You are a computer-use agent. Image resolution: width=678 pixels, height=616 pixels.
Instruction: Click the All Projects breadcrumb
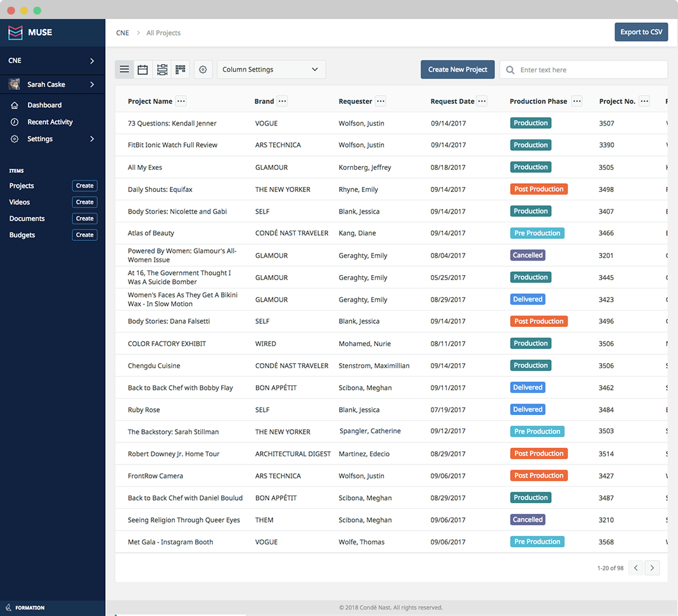click(163, 33)
